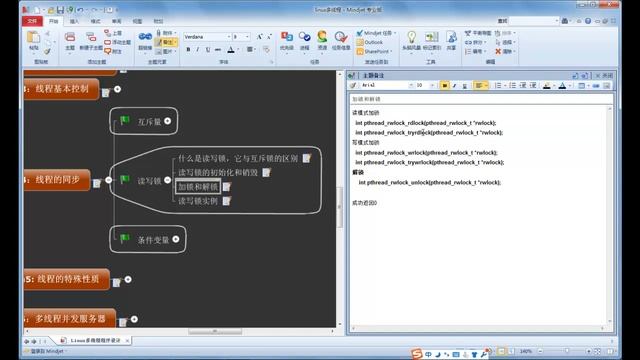
Task: Toggle italic in the ribbon font group
Action: pyautogui.click(x=198, y=49)
